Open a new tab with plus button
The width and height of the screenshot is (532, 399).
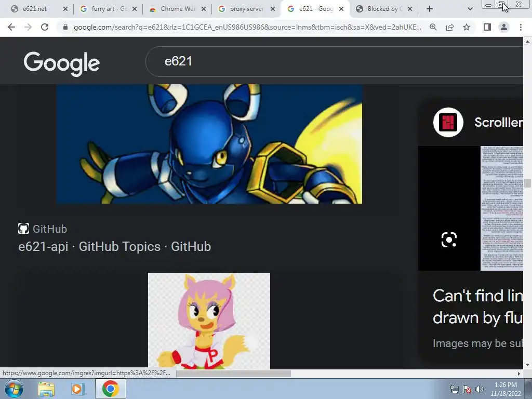430,9
